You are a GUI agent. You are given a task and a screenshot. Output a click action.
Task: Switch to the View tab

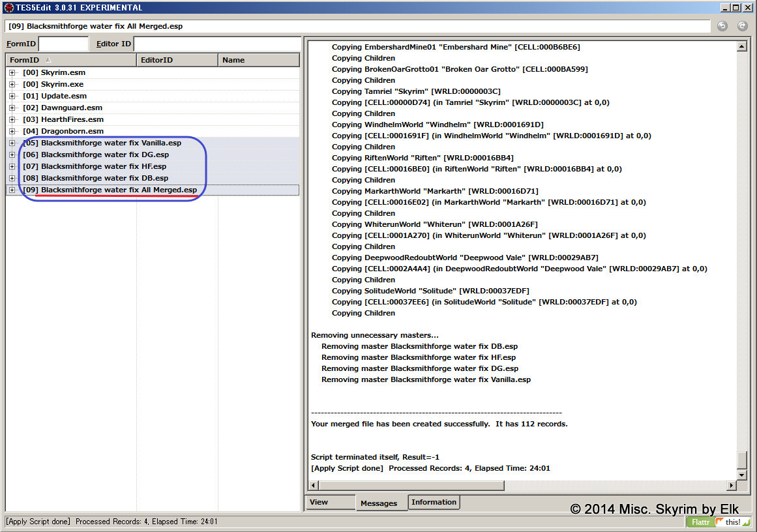[x=330, y=502]
